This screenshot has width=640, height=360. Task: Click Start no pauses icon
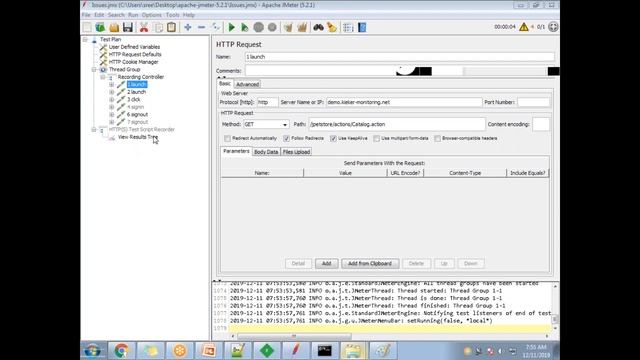click(x=245, y=27)
